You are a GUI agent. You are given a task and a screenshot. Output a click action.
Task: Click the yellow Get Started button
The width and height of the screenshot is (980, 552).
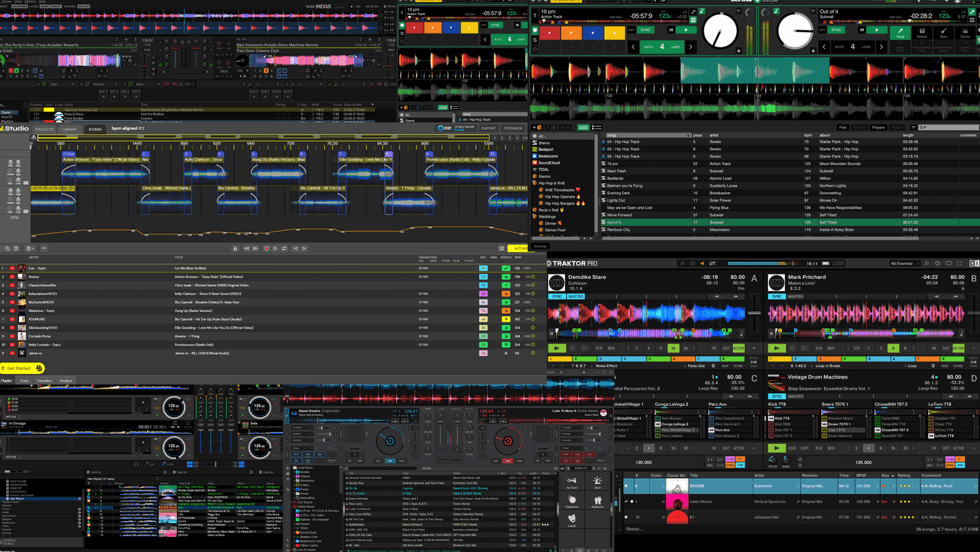(18, 368)
